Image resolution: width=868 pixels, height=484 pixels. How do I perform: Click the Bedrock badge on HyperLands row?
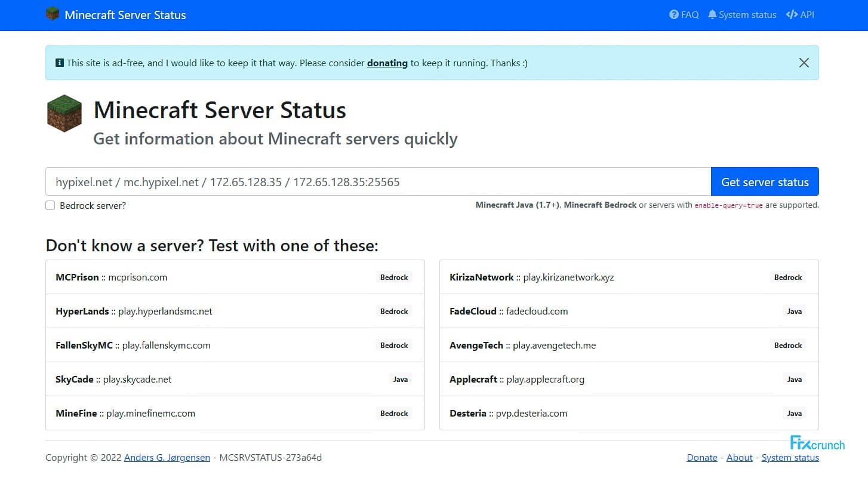(x=394, y=312)
